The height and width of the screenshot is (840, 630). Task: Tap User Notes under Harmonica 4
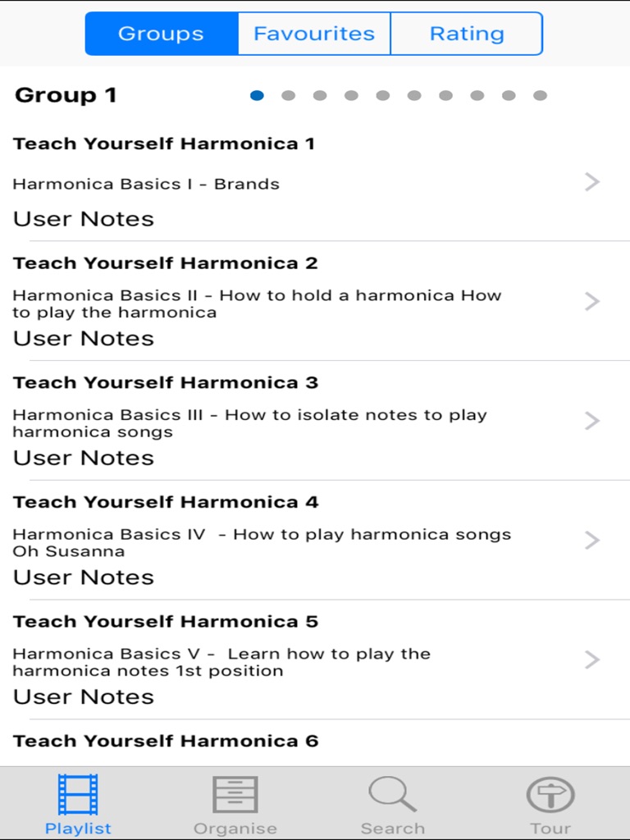click(84, 577)
